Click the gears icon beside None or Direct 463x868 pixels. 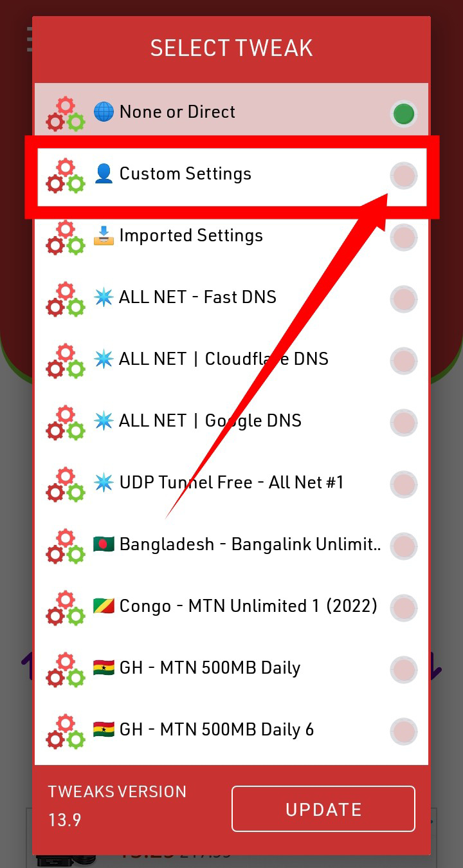coord(65,114)
